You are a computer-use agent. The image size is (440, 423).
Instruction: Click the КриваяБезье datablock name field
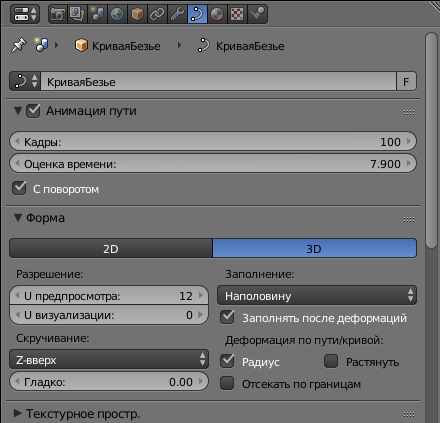pos(218,81)
